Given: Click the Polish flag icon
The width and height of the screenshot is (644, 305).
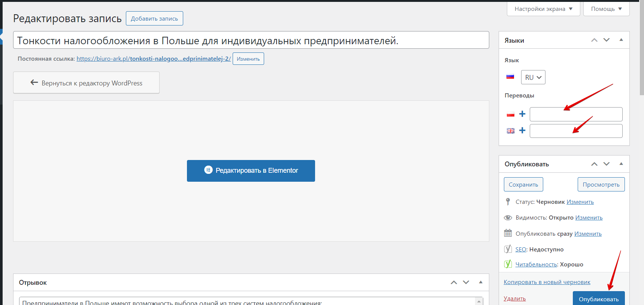Looking at the screenshot, I should [511, 114].
